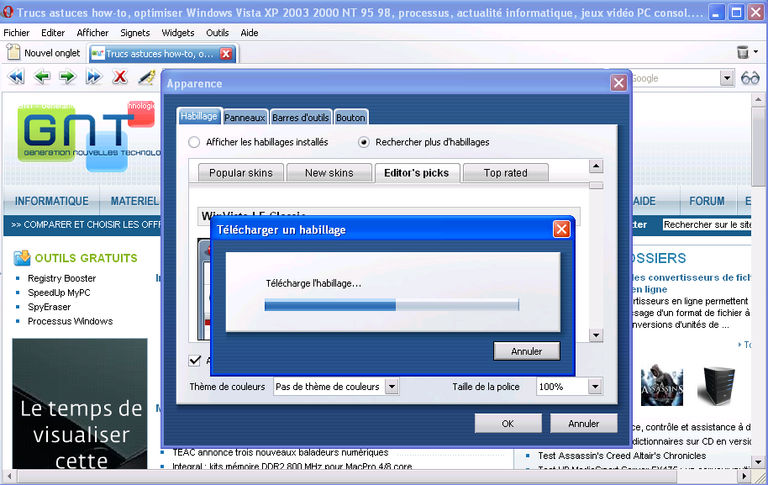Open the Thème de couleurs dropdown
The height and width of the screenshot is (485, 768).
pyautogui.click(x=391, y=387)
